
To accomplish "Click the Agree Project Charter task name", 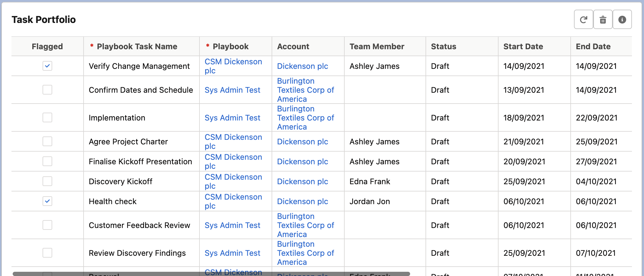I will [x=128, y=142].
